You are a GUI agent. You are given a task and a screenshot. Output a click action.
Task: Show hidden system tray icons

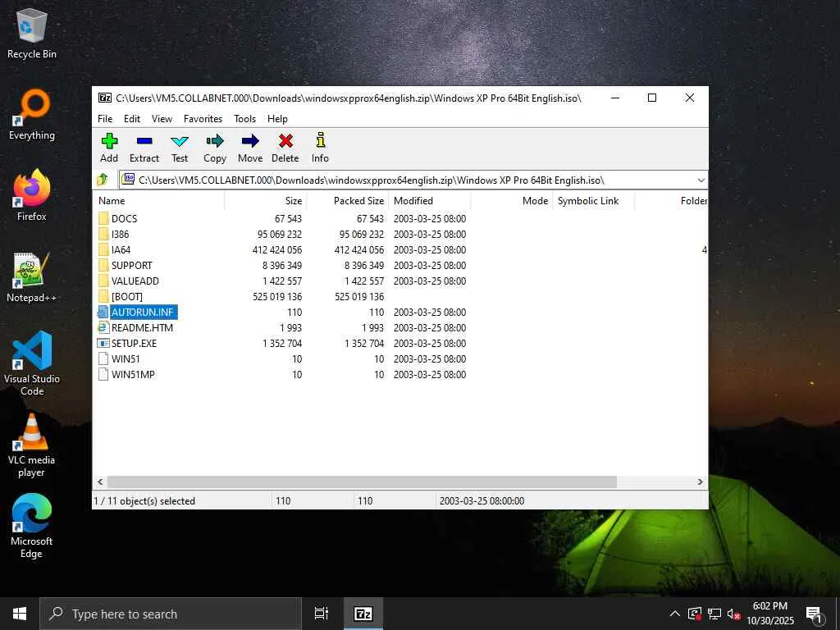tap(675, 614)
